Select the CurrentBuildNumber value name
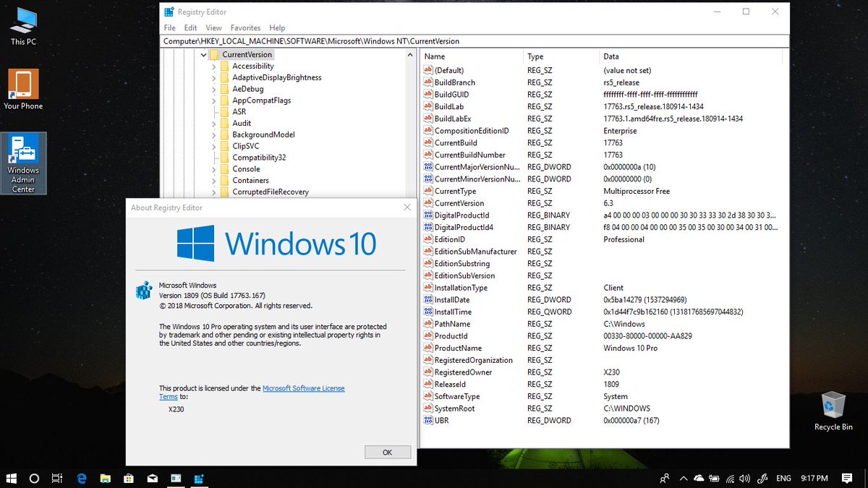Viewport: 868px width, 488px height. 470,155
